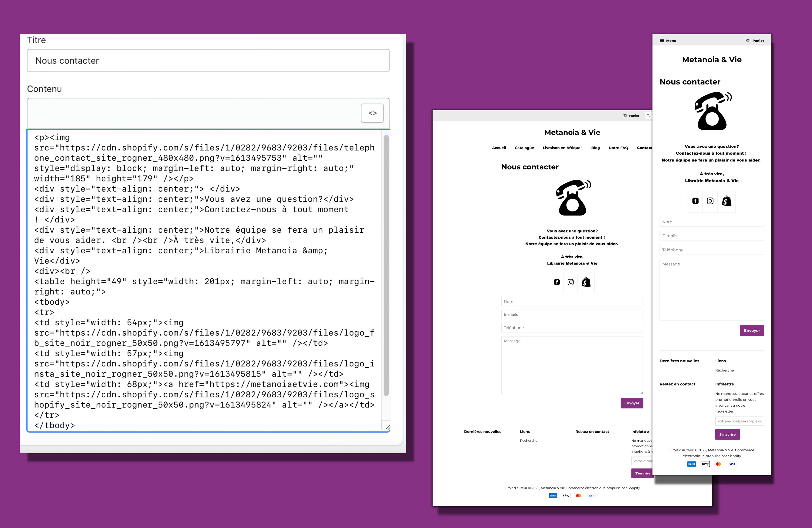Screen dimensions: 812x528
Task: Open Blog in desktop preview navigation
Action: click(x=595, y=148)
